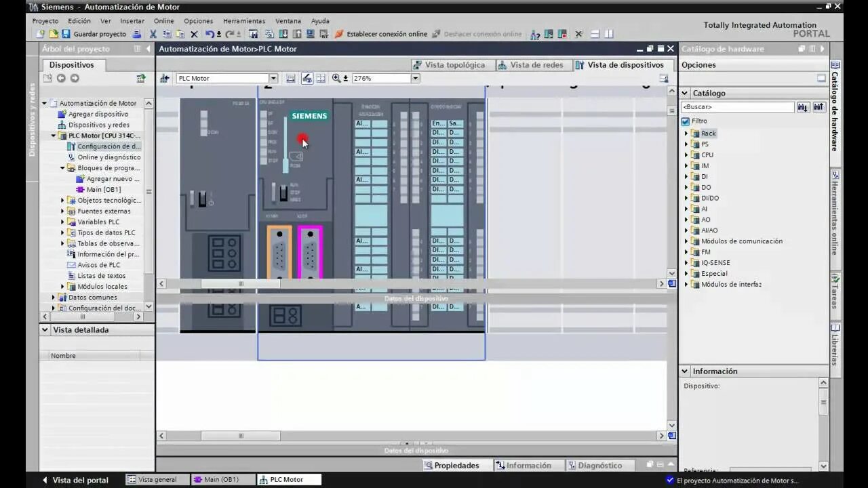Expand the Datos comunes node
This screenshot has height=488, width=868.
pyautogui.click(x=54, y=298)
